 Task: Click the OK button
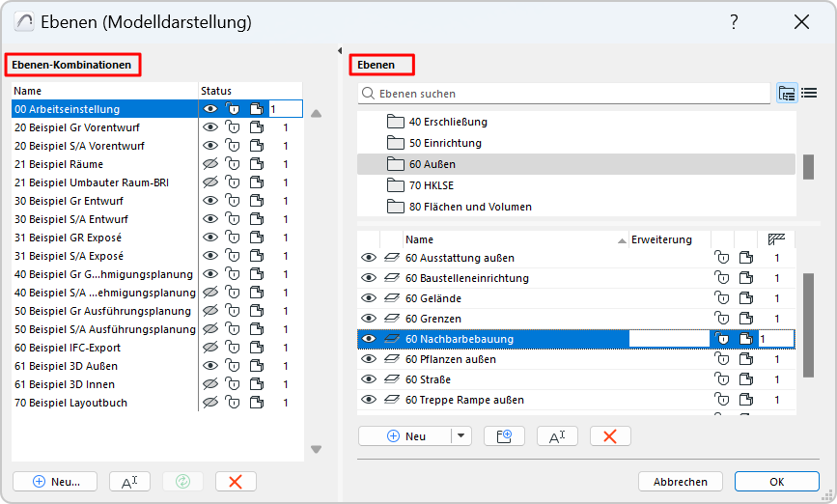tap(776, 481)
